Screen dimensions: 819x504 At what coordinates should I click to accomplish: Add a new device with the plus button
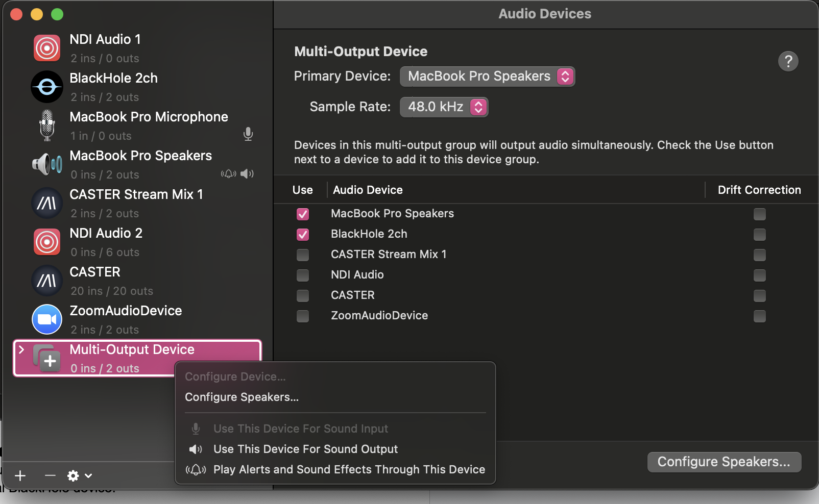[x=20, y=475]
